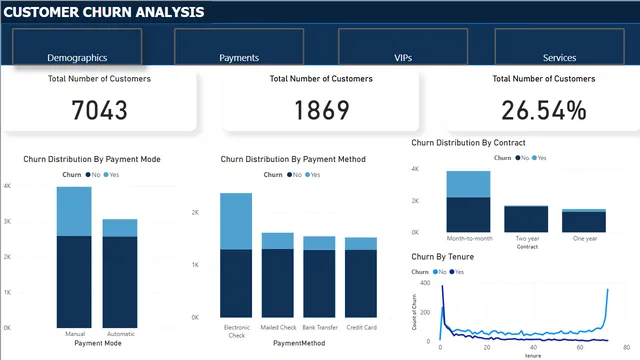Click the Churn By Tenure title

point(442,257)
